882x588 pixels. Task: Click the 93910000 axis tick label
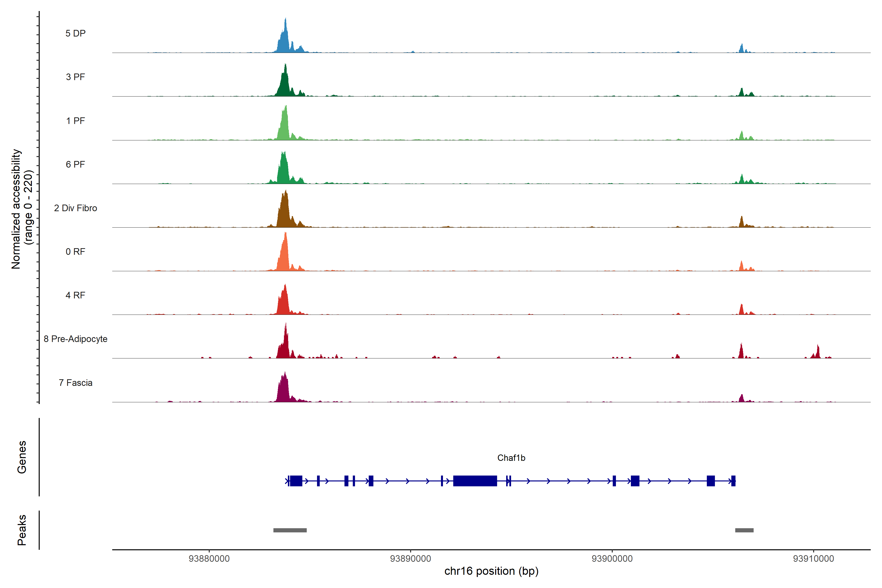813,559
